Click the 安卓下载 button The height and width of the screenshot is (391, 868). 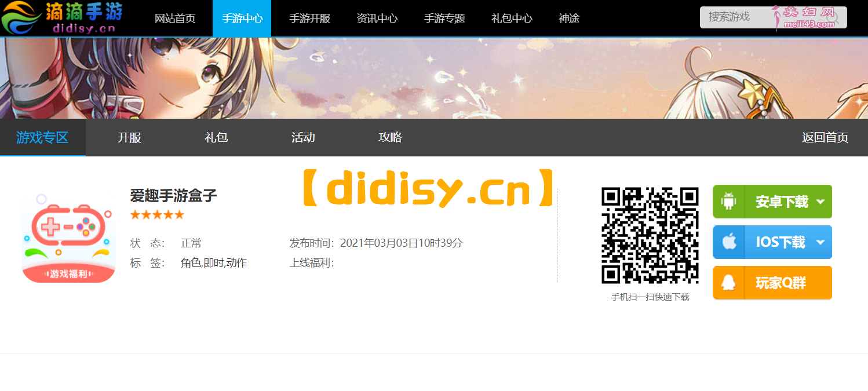tap(772, 202)
